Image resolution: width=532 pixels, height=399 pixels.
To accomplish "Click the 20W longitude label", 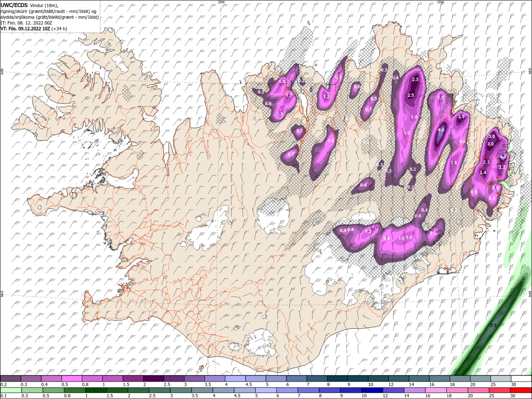I will (x=221, y=2).
